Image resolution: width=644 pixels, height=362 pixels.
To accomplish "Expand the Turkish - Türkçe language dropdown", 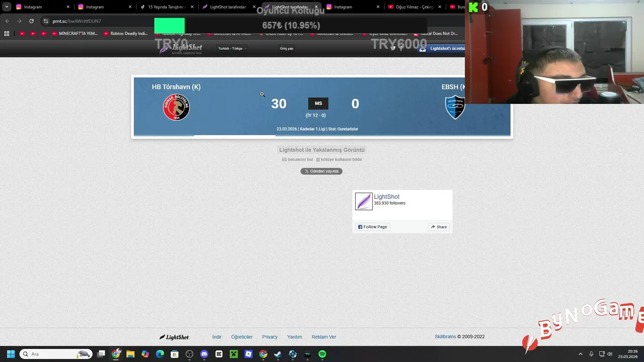I will [x=232, y=48].
